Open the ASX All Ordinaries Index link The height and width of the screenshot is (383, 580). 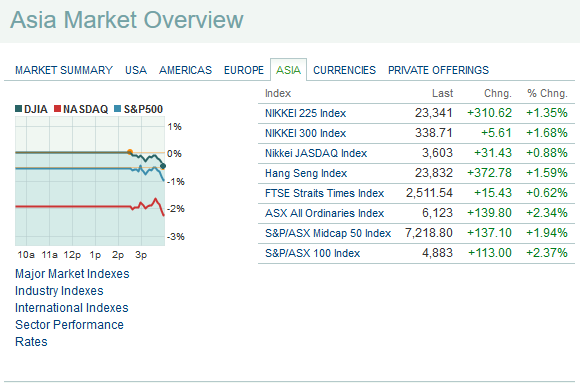pyautogui.click(x=324, y=213)
